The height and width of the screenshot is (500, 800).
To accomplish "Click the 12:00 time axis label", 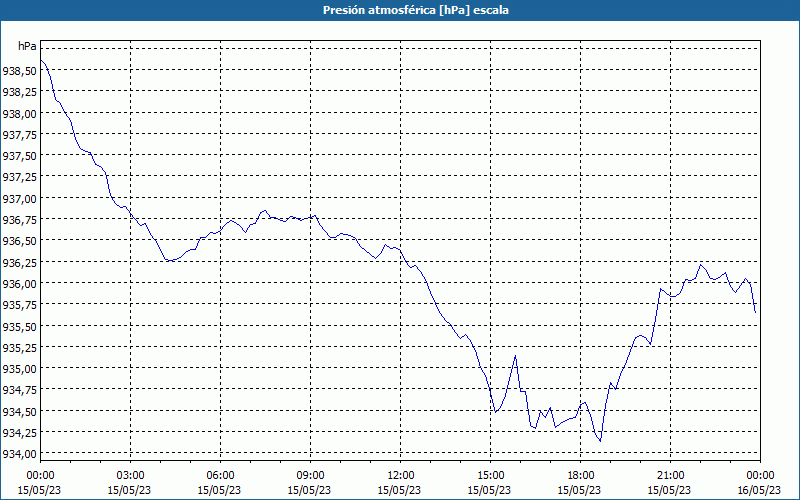I will click(401, 476).
